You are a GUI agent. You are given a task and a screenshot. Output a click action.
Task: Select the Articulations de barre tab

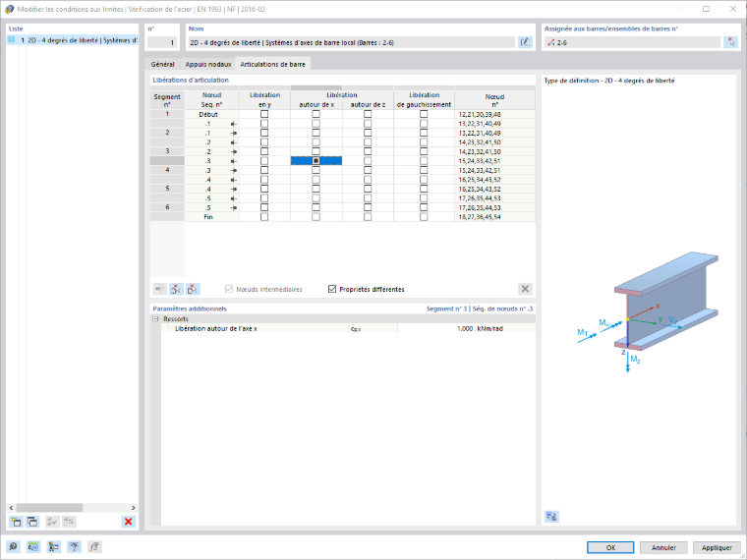pyautogui.click(x=272, y=64)
